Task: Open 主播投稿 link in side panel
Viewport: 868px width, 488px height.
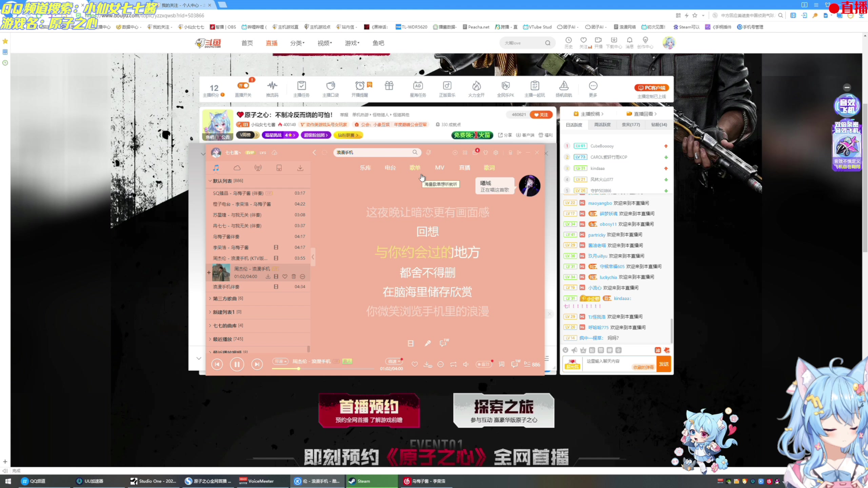Action: [x=588, y=114]
